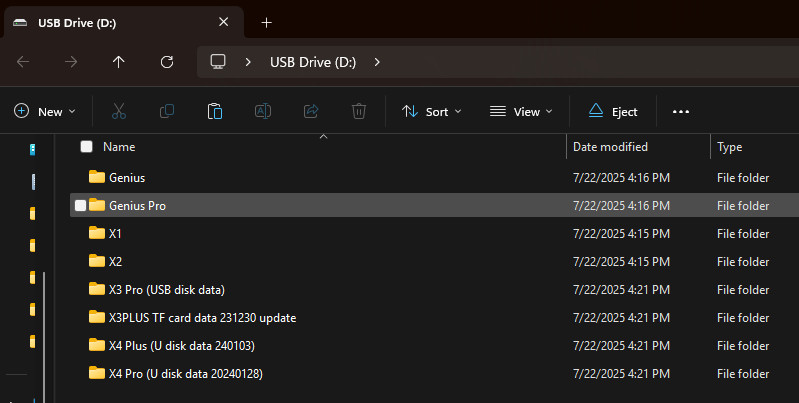Select 'X4 Plus (U disk data 240103)'

(x=181, y=346)
